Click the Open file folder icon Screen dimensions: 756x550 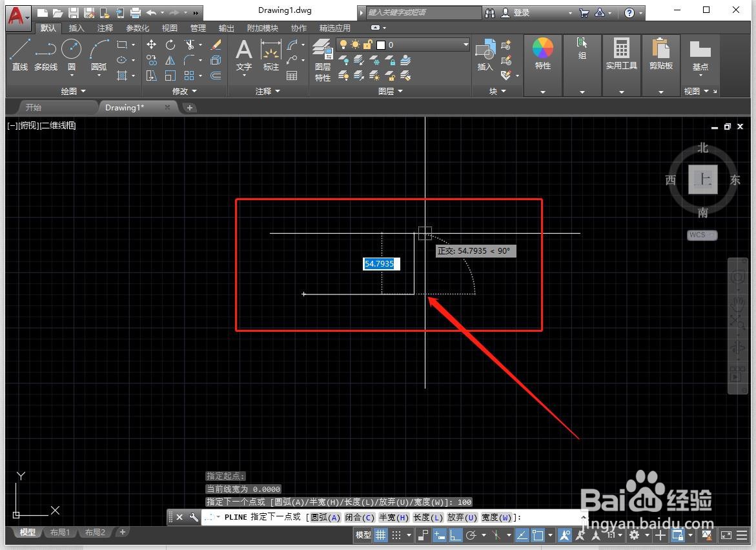[x=58, y=12]
